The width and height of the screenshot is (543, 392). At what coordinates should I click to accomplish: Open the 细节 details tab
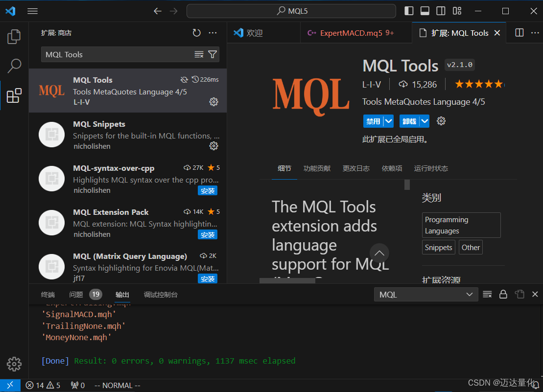click(x=284, y=168)
